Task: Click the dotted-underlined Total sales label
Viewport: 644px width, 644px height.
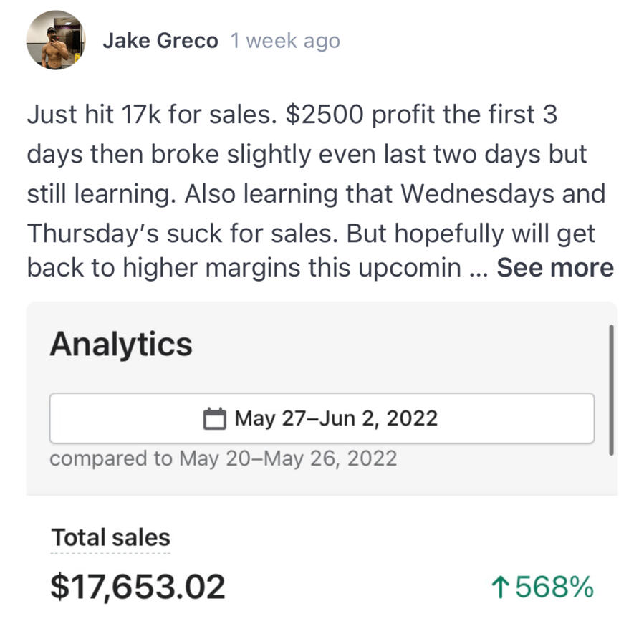Action: click(110, 538)
